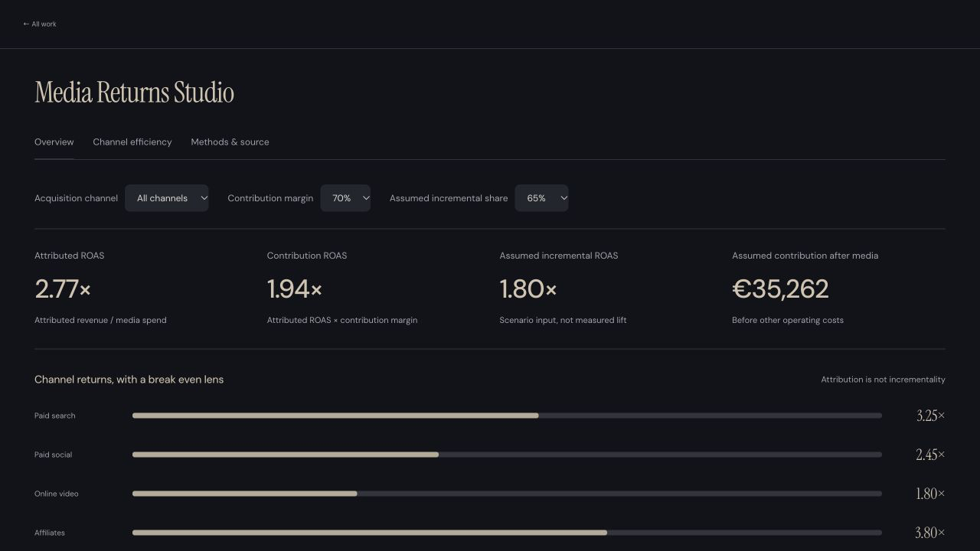This screenshot has width=980, height=551.
Task: Click 'Attributed ROAS × contribution margin' caption
Action: (x=342, y=321)
